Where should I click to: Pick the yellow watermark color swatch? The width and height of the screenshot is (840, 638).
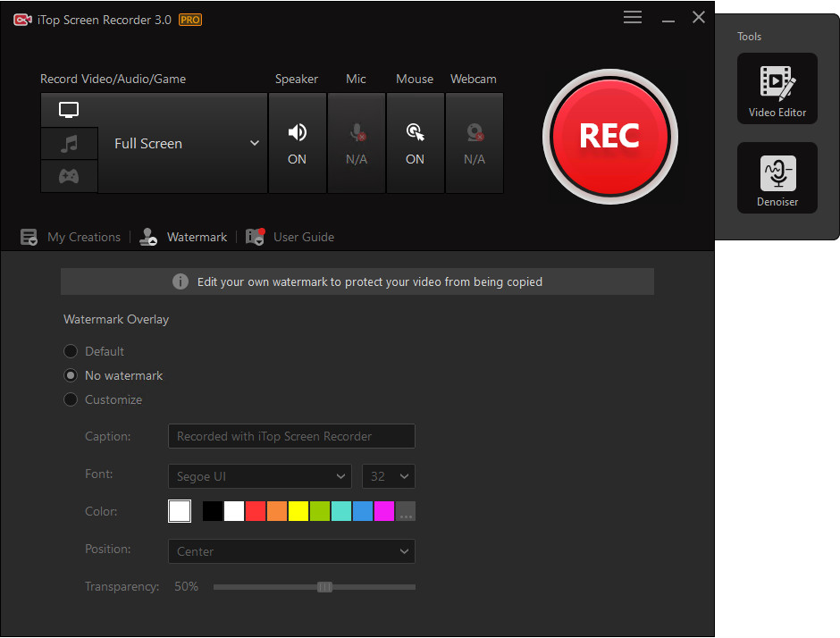tap(298, 510)
